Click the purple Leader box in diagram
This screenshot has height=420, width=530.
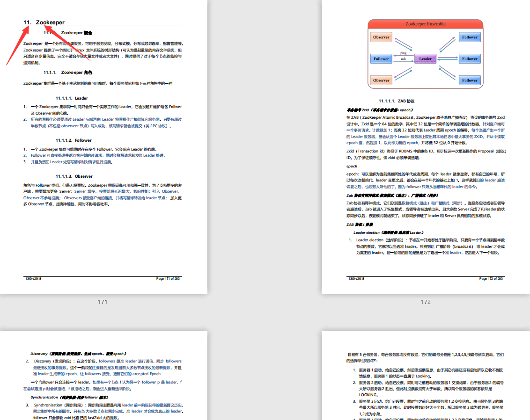pyautogui.click(x=425, y=59)
